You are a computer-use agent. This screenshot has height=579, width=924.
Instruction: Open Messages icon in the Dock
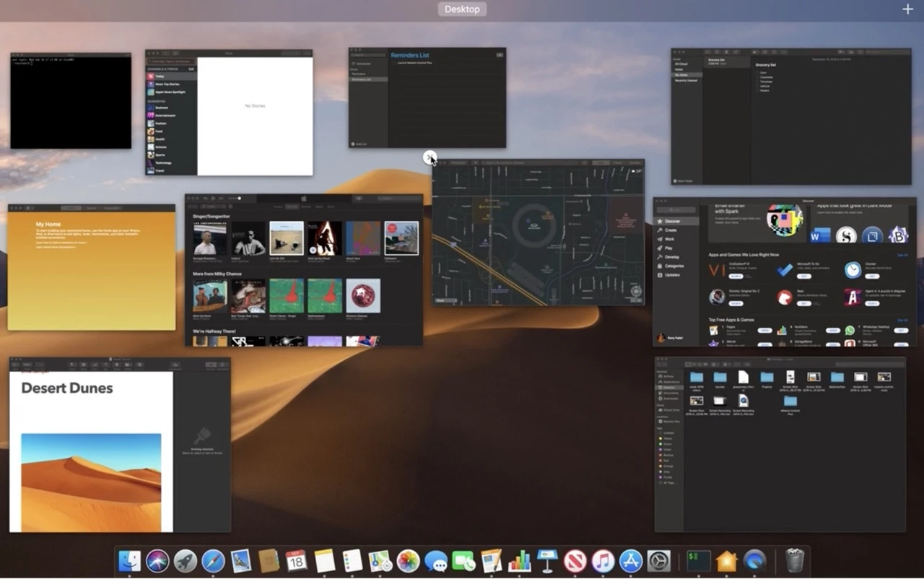pos(436,561)
